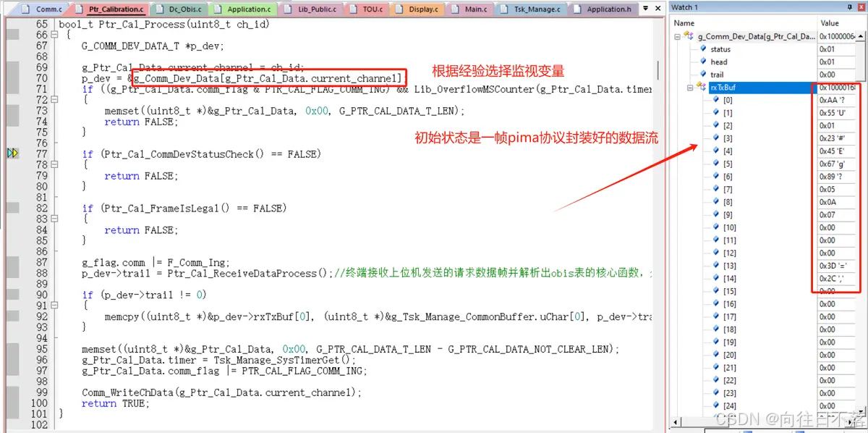The width and height of the screenshot is (868, 433).
Task: Click the member icon beside head
Action: (702, 62)
